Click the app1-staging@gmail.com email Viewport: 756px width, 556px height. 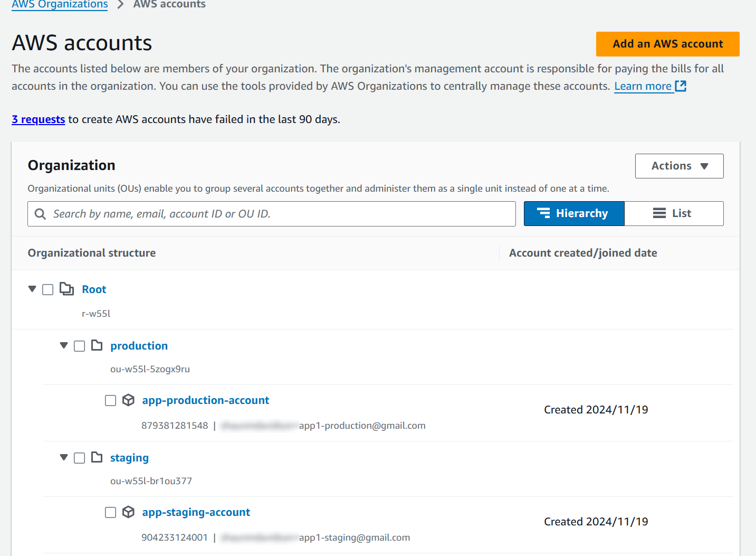pyautogui.click(x=355, y=538)
